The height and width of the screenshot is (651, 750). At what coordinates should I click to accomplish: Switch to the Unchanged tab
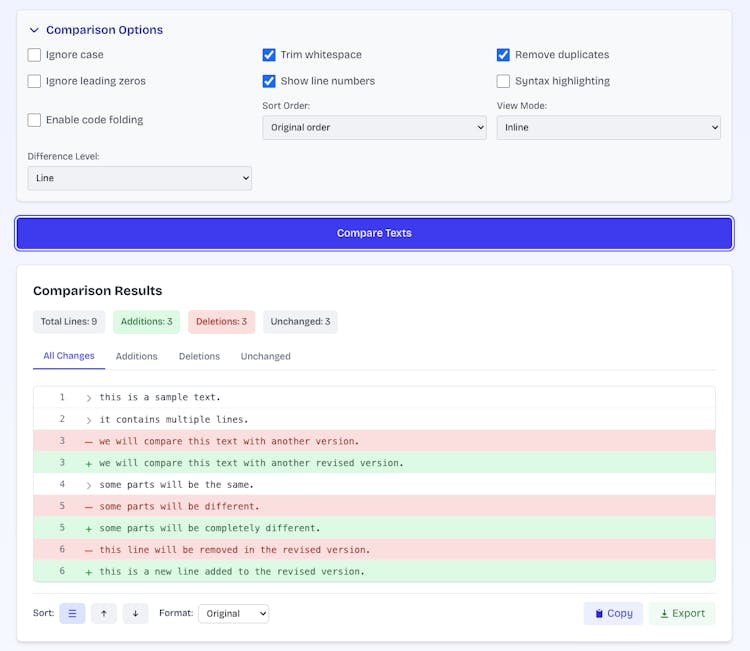tap(265, 357)
